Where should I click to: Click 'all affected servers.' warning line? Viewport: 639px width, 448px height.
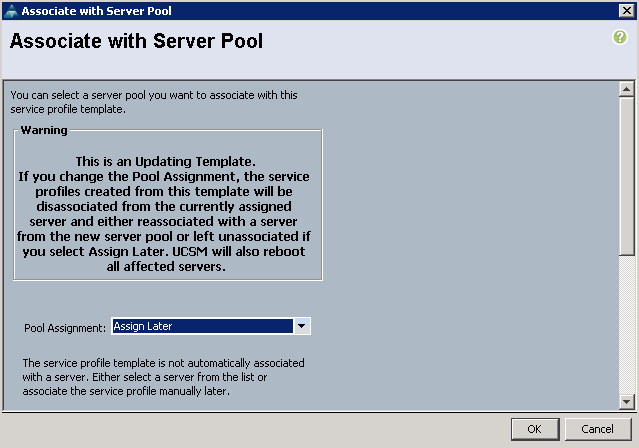tap(166, 267)
